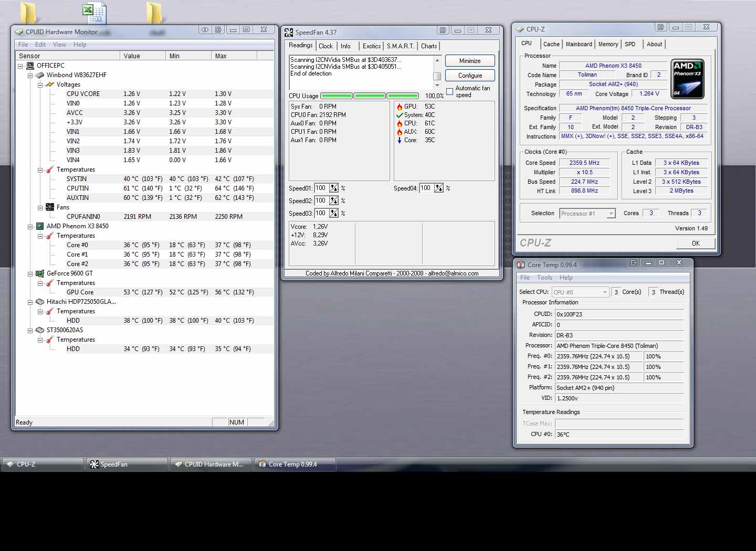Open the View menu in Hardware Monitor
756x551 pixels.
click(x=59, y=45)
